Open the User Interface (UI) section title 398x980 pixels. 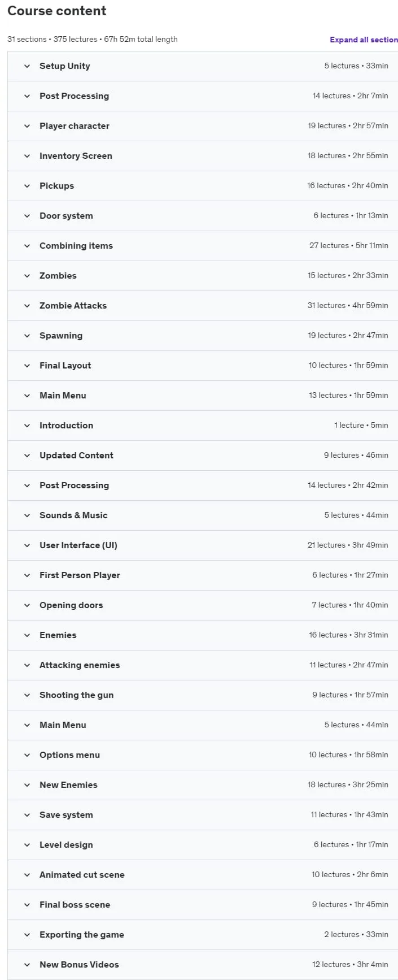point(78,545)
